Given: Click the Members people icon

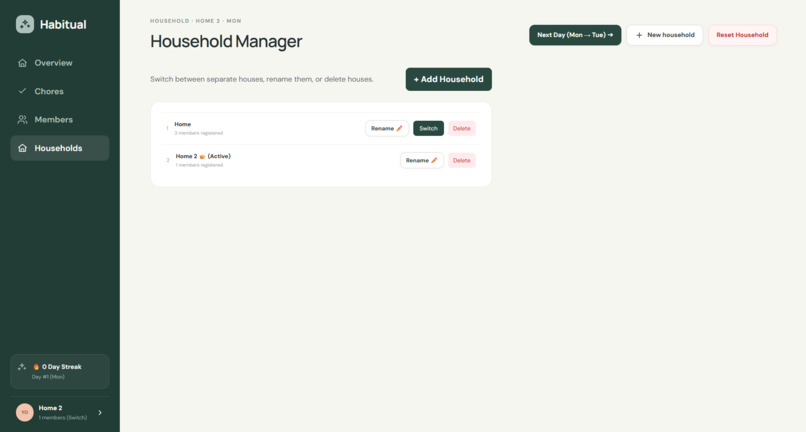Looking at the screenshot, I should click(x=22, y=119).
